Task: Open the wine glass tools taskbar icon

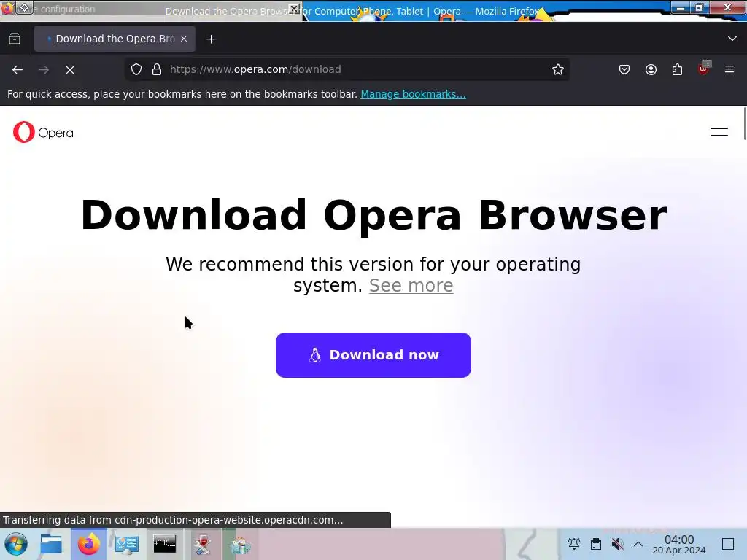Action: tap(203, 544)
